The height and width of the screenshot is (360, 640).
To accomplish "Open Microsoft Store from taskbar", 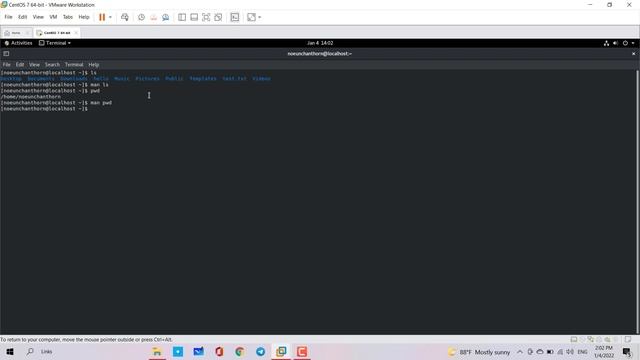I will pos(178,351).
